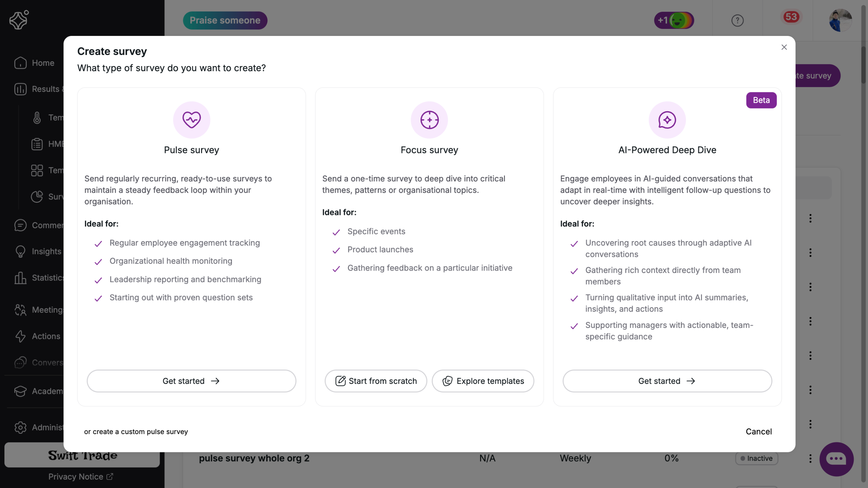868x488 pixels.
Task: Get started with AI-Powered Deep Dive
Action: pos(667,381)
